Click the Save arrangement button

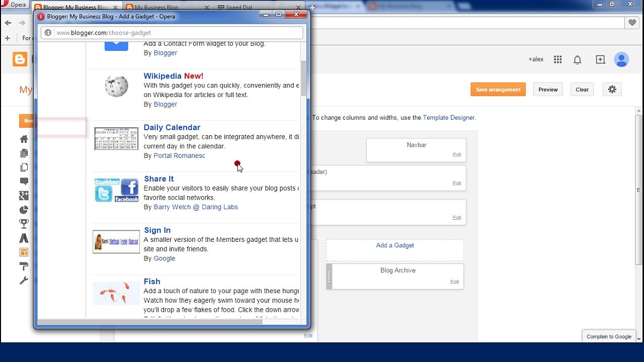click(x=498, y=89)
